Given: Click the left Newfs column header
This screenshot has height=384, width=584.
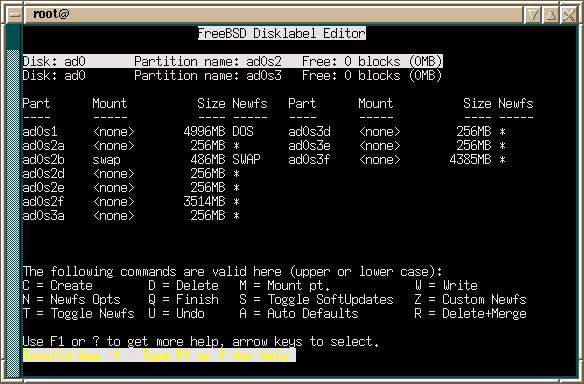Looking at the screenshot, I should tap(250, 103).
